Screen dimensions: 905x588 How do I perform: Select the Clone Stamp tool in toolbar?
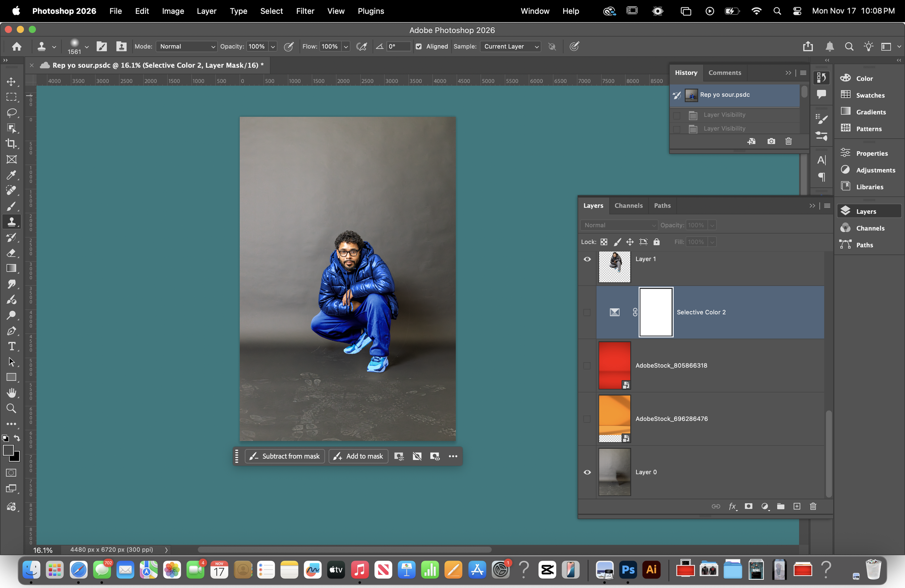pos(12,222)
